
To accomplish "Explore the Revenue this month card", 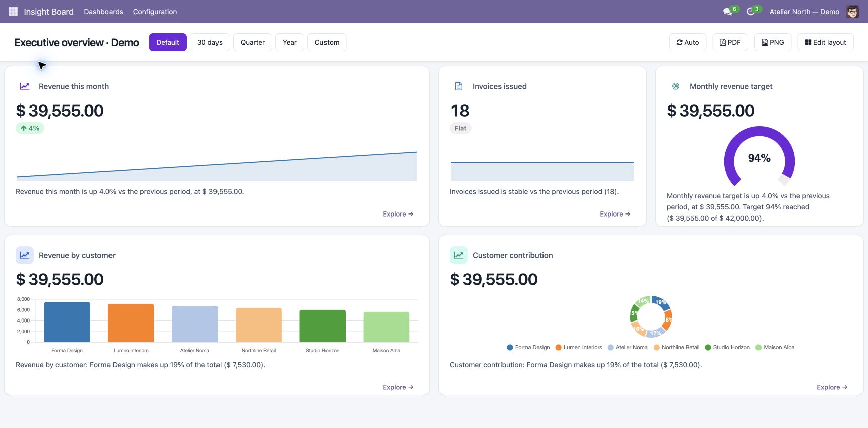I will click(398, 214).
